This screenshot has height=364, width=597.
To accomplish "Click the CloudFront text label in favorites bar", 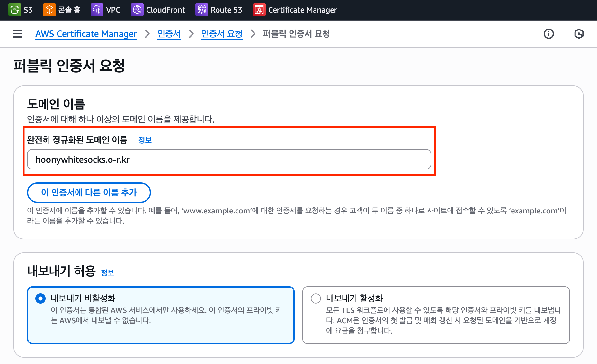I will click(x=165, y=10).
